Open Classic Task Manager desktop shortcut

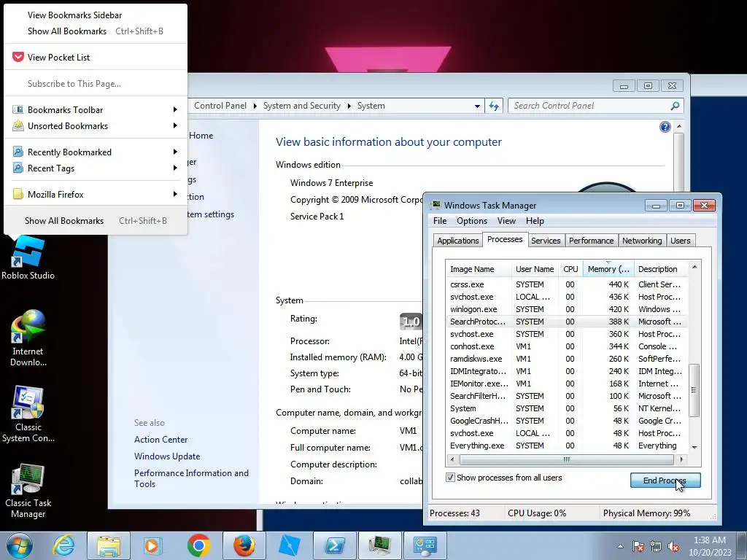point(28,490)
